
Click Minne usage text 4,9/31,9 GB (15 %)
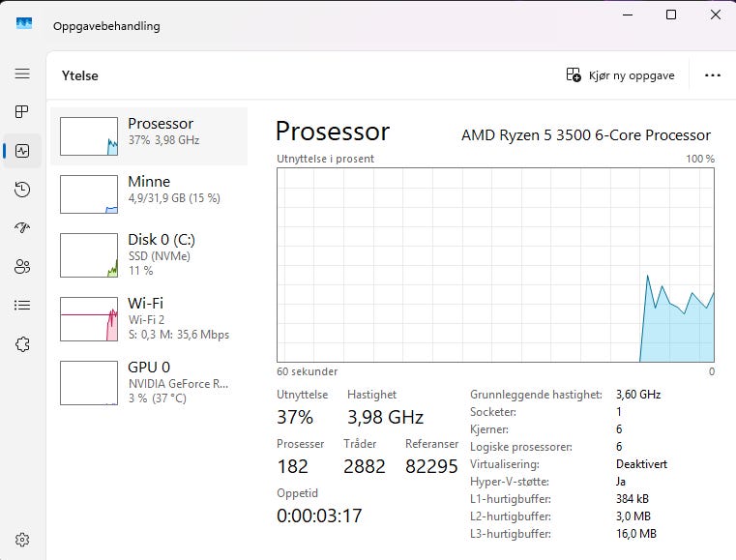pyautogui.click(x=174, y=198)
